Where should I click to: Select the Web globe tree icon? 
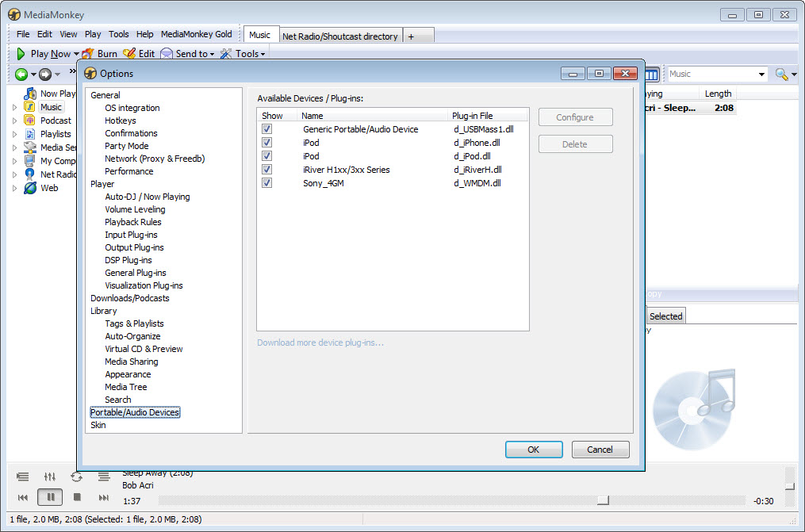[x=30, y=188]
